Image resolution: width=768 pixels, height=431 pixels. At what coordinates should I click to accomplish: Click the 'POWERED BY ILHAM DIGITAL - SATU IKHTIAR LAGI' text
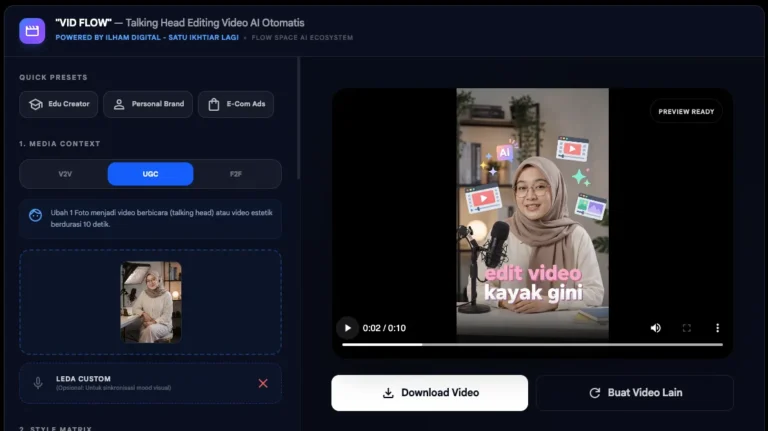click(x=147, y=38)
